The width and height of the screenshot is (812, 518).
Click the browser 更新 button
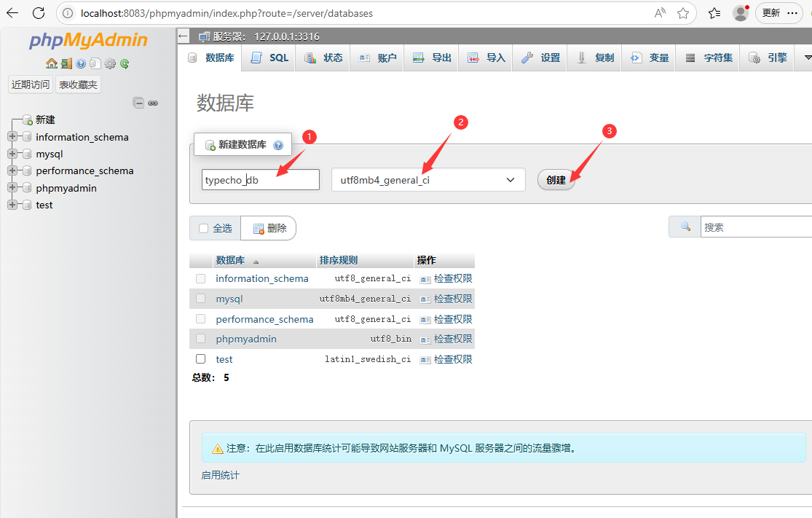coord(779,13)
